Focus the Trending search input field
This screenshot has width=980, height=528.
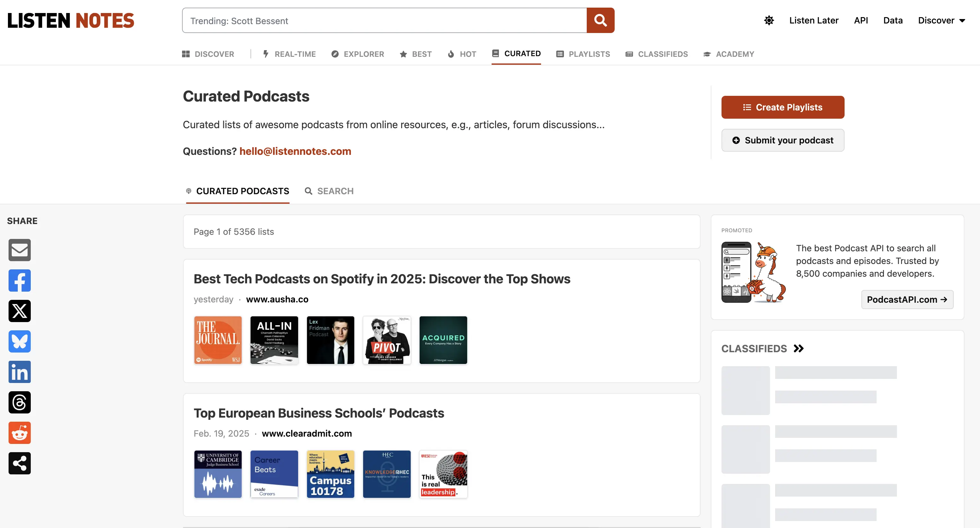pyautogui.click(x=384, y=21)
